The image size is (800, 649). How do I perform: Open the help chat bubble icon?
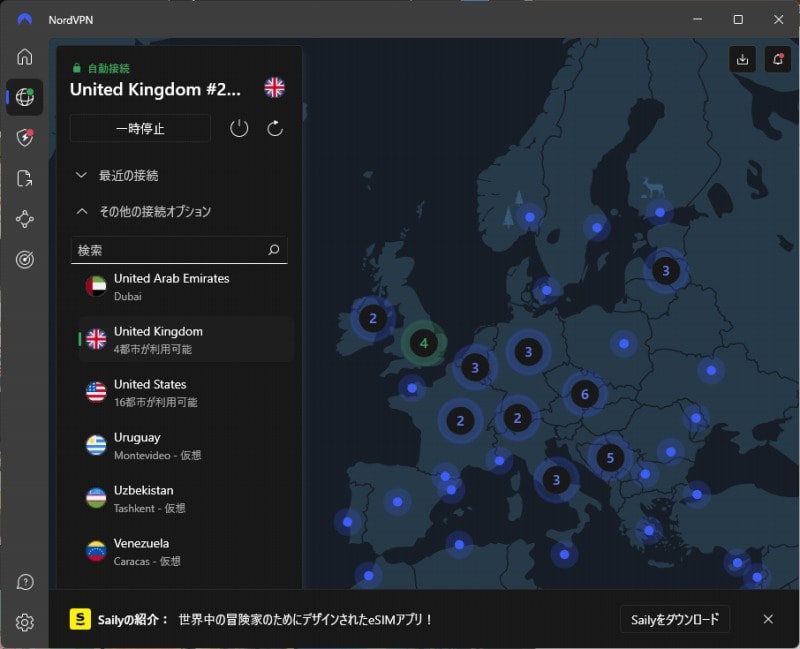(24, 582)
